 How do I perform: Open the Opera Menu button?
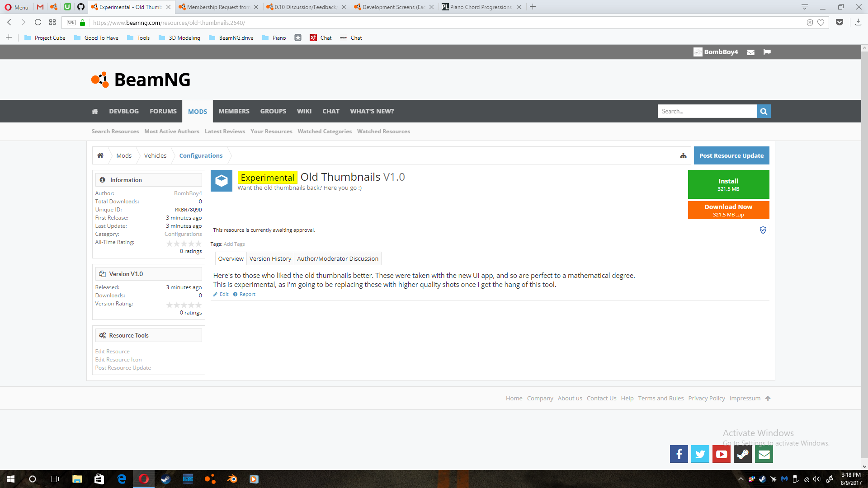click(x=17, y=7)
